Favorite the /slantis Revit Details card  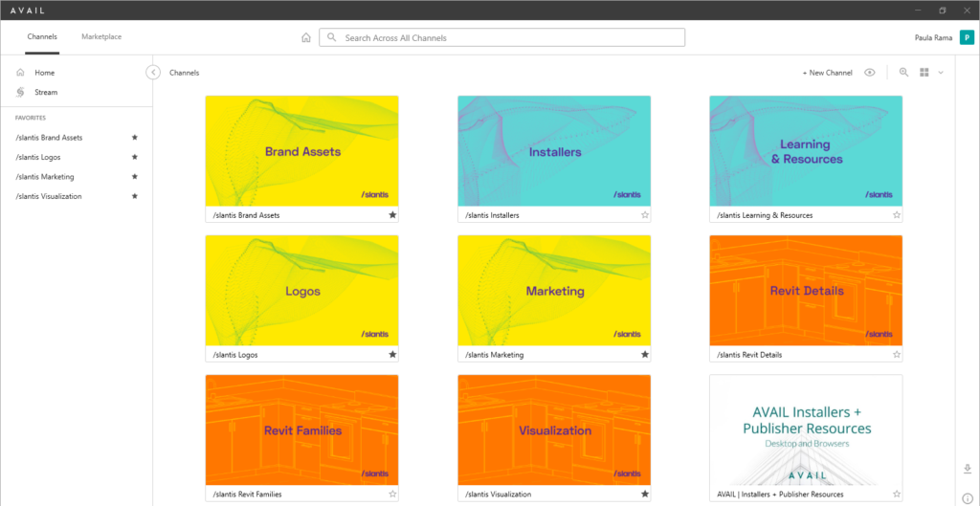[x=897, y=354]
